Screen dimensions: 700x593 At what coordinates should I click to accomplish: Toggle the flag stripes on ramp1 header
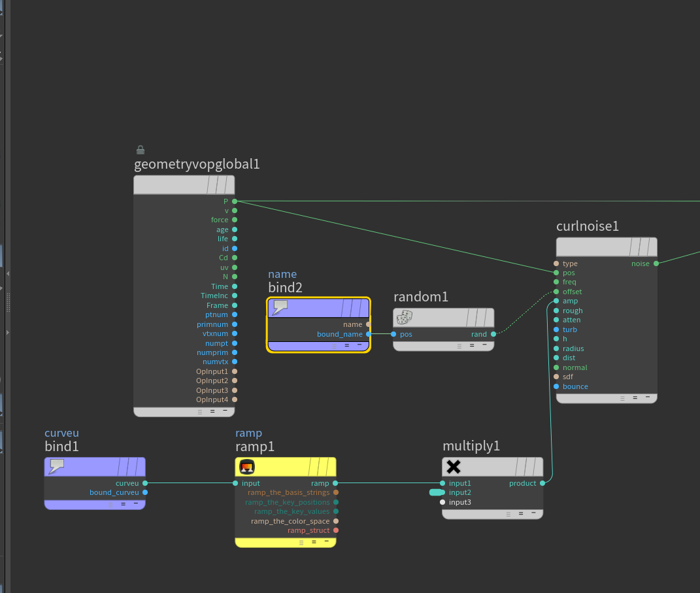pos(321,467)
